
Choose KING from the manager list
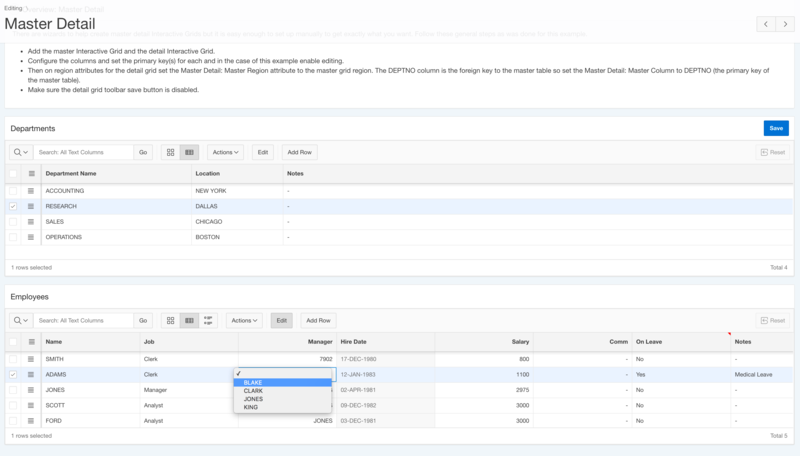251,407
